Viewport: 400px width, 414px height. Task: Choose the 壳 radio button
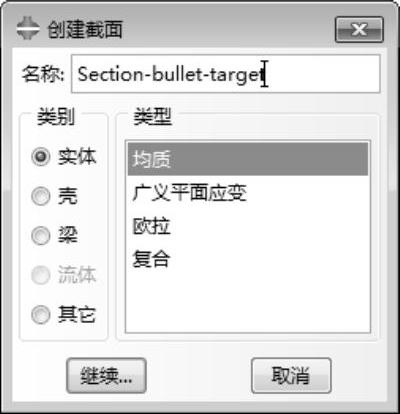[x=41, y=196]
